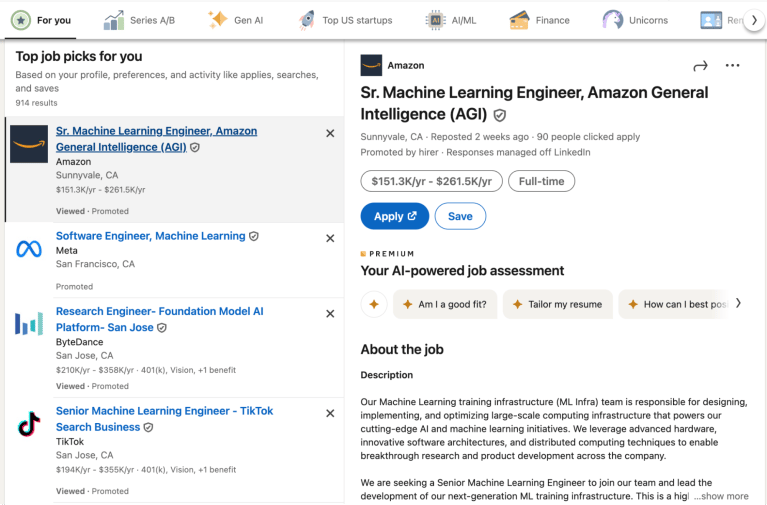Click verified badge on TikTok job title

coord(149,428)
